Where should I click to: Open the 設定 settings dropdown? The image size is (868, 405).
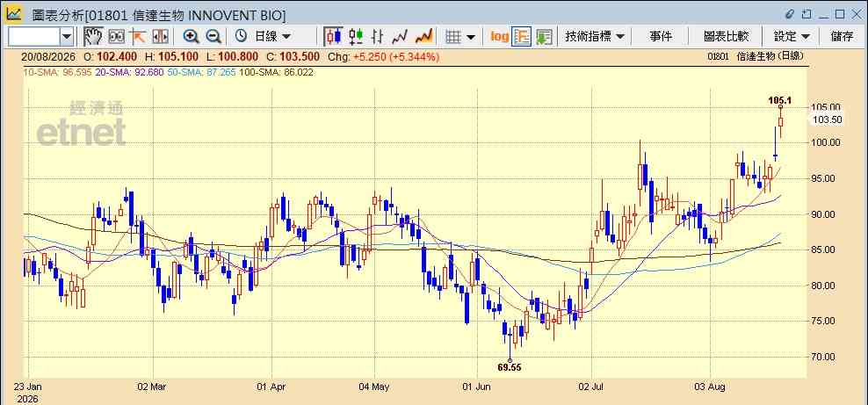792,37
